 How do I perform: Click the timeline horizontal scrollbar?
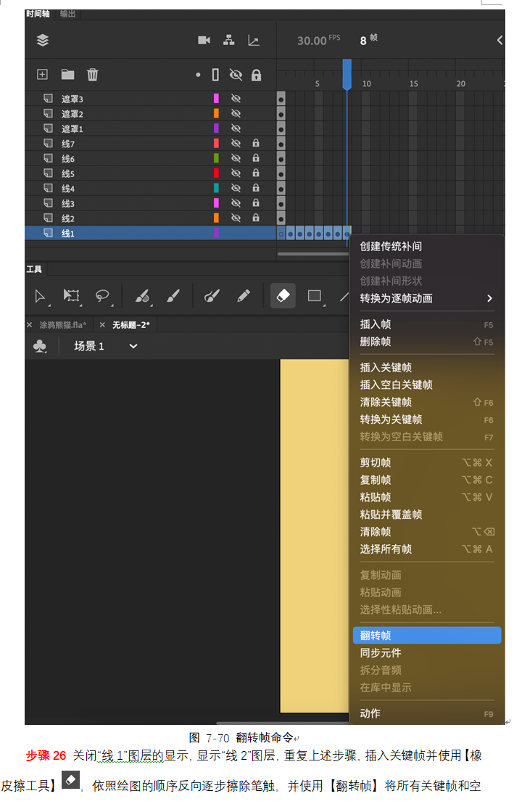tap(312, 254)
